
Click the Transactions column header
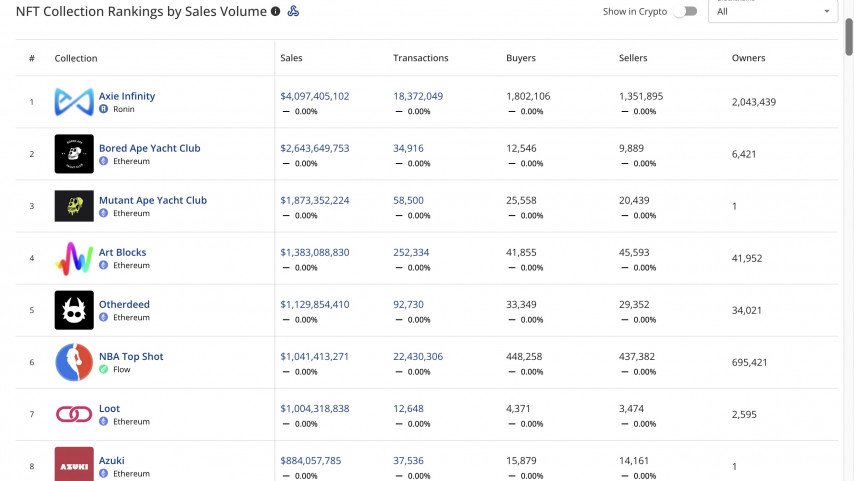tap(420, 58)
